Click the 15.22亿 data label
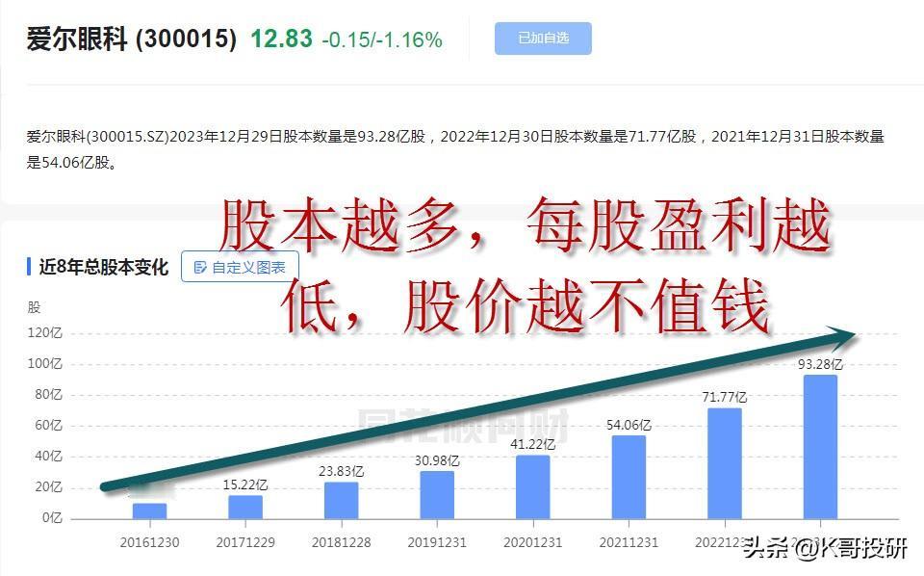 tap(245, 484)
